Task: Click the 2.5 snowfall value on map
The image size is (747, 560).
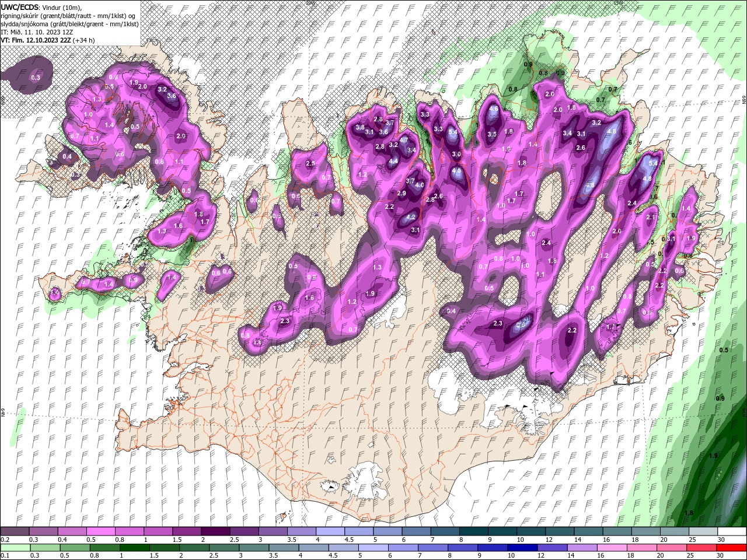Action: point(310,164)
